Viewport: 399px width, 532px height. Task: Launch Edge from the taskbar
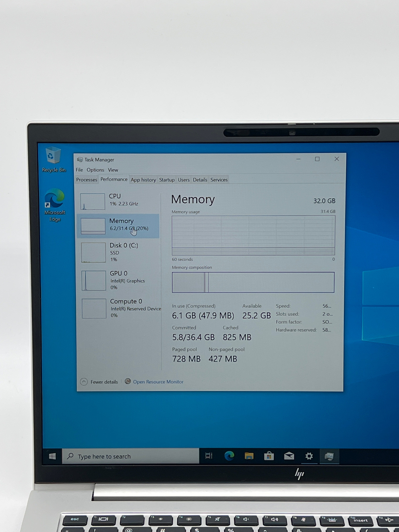(x=229, y=456)
